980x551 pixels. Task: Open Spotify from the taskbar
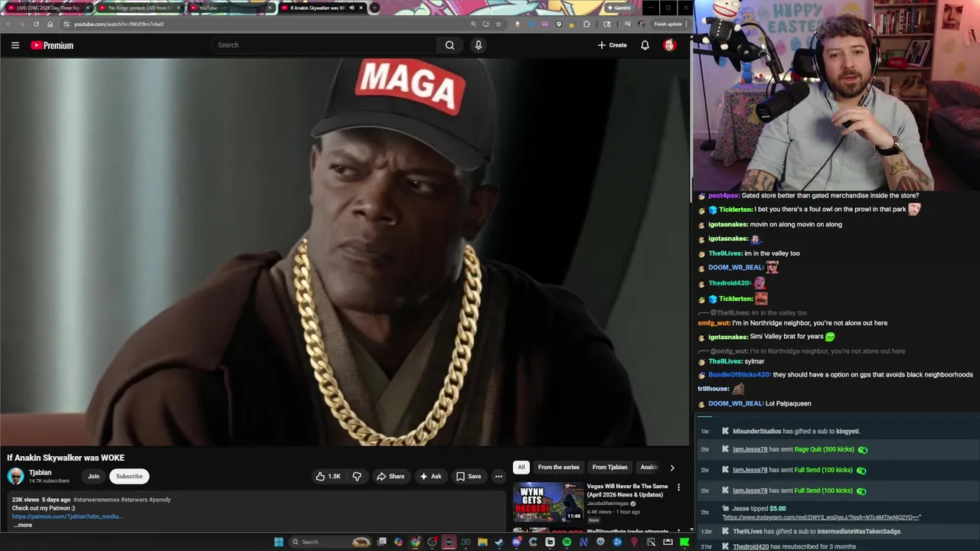tap(567, 542)
